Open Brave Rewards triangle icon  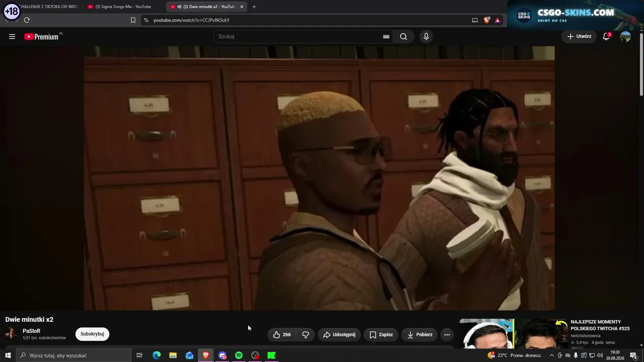pos(498,20)
